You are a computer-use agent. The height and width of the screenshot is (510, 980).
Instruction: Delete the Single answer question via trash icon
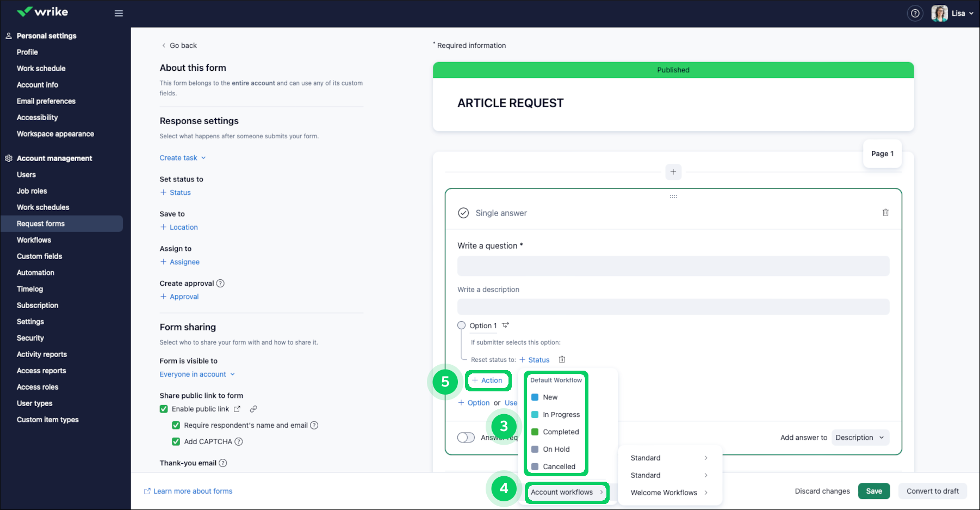click(x=885, y=213)
